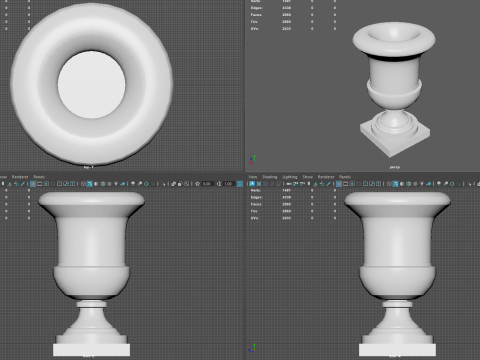Toggle textured display in lower-left viewport toolbar
The height and width of the screenshot is (360, 480).
pyautogui.click(x=109, y=184)
